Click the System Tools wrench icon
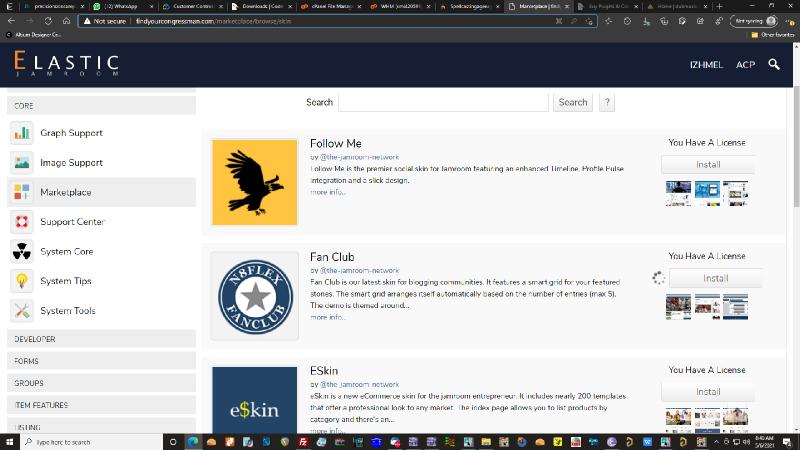Image resolution: width=800 pixels, height=450 pixels. point(22,311)
